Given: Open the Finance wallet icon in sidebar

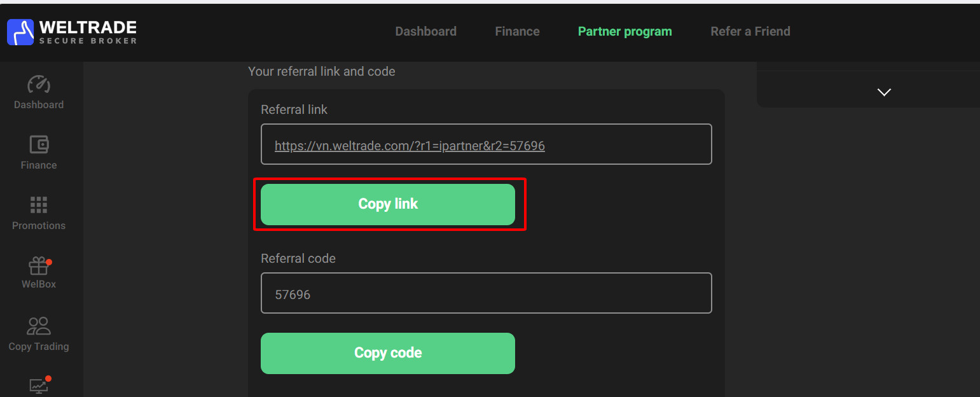Looking at the screenshot, I should (39, 144).
